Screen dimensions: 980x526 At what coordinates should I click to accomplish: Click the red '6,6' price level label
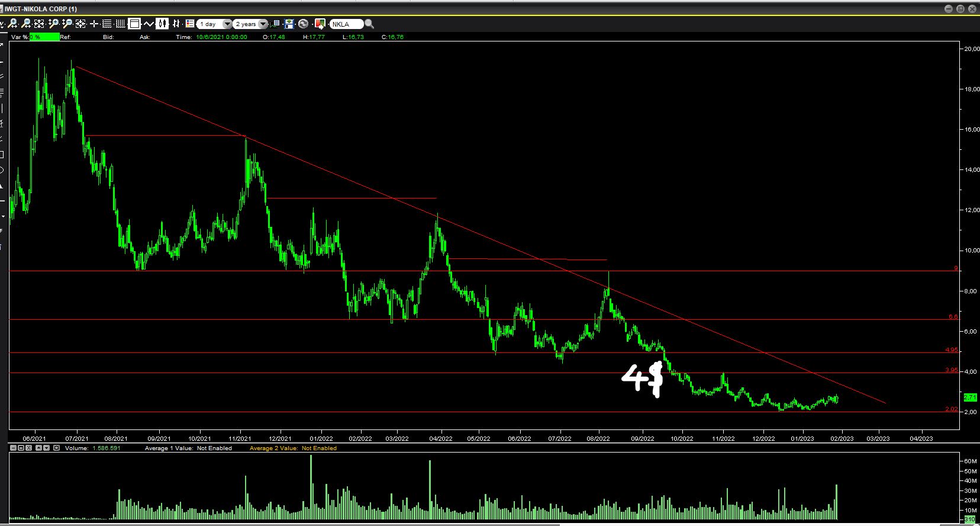[953, 317]
